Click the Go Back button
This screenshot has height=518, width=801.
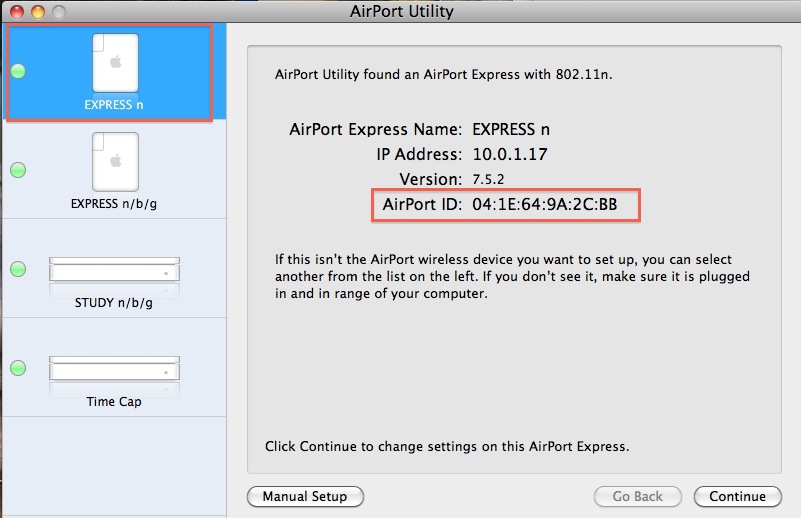coord(637,497)
